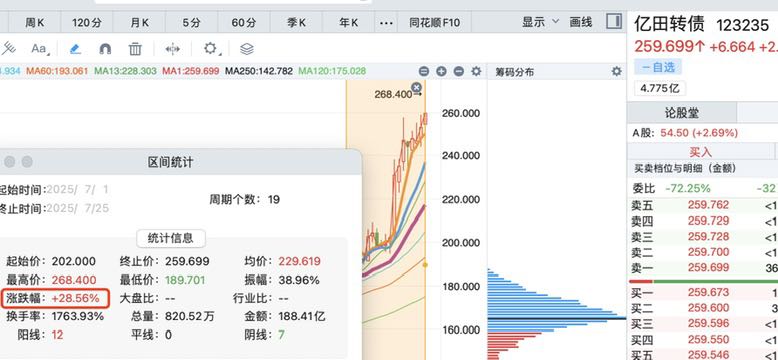Screen dimensions: 778x360
Task: Open the 同花顺F10 page
Action: click(x=434, y=22)
